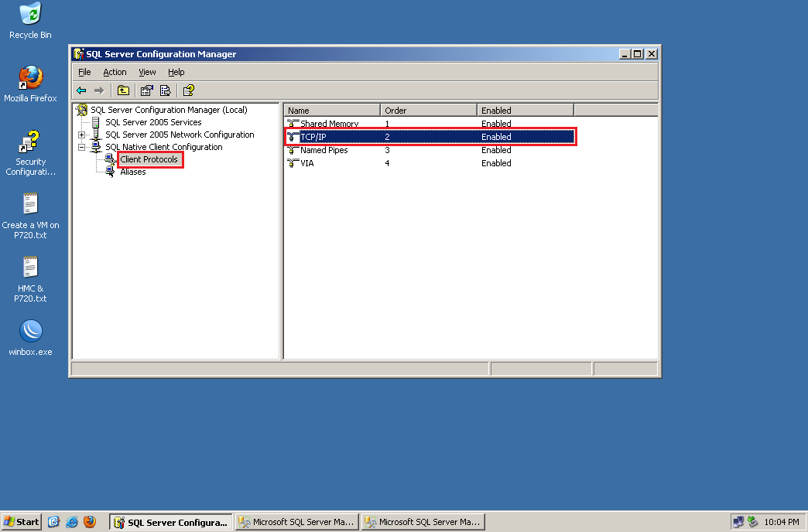Select the VIA protocol name

point(307,163)
